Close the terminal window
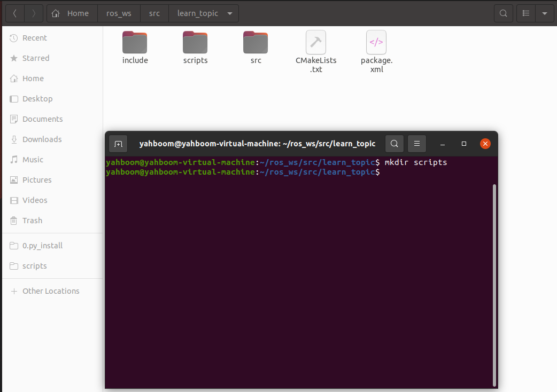 click(x=485, y=144)
